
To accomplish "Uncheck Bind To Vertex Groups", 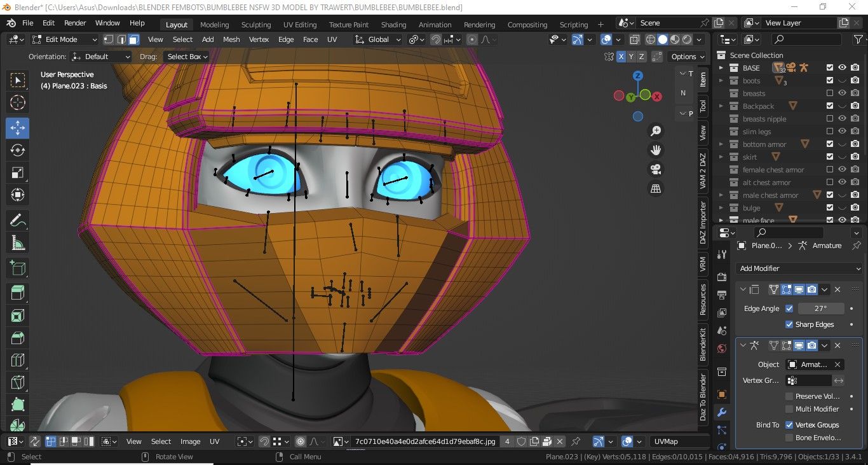I will 789,425.
